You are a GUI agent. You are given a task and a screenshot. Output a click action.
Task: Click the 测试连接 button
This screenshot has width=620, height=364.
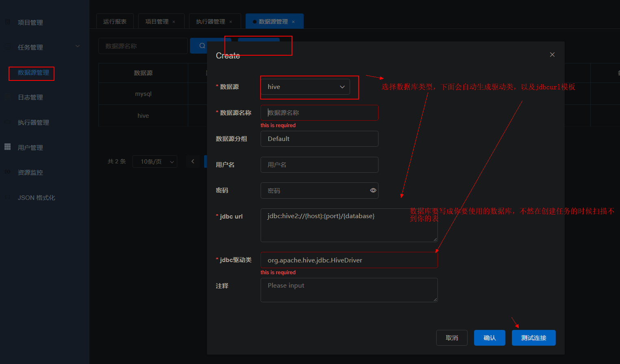tap(533, 338)
